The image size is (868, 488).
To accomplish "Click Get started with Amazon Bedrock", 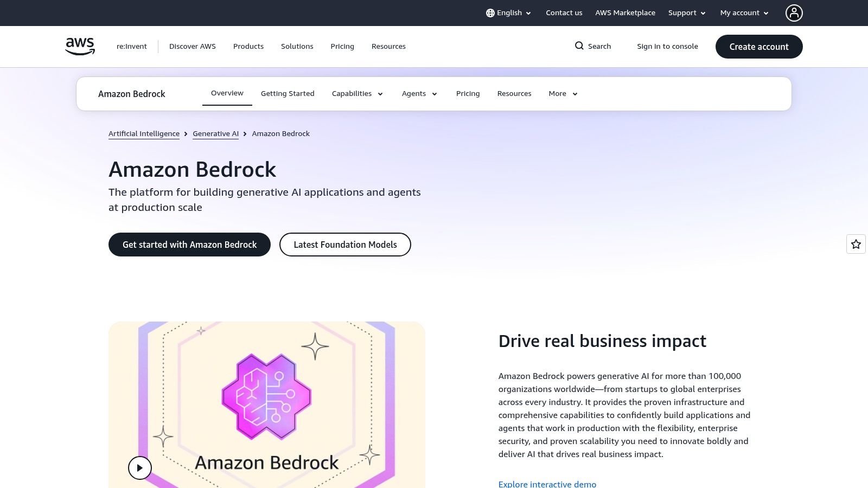I will tap(189, 245).
